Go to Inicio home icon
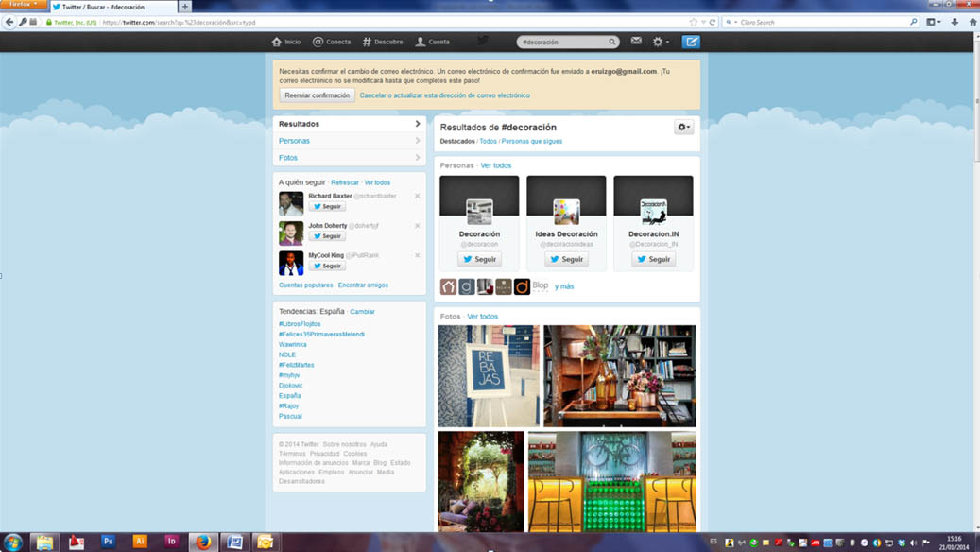 click(x=285, y=42)
